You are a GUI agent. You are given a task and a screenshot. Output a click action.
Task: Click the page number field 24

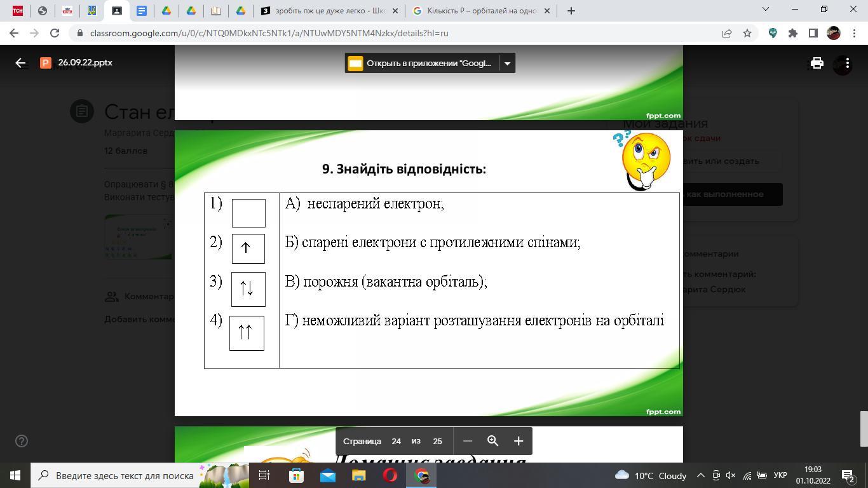coord(396,441)
